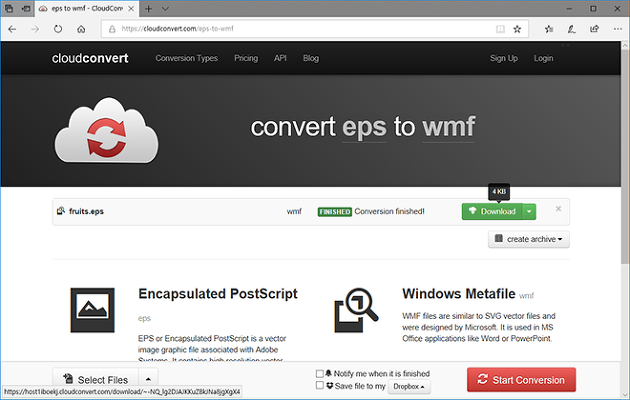Click the tabs set aside icon
Viewport: 630px width, 400px height.
tap(9, 8)
